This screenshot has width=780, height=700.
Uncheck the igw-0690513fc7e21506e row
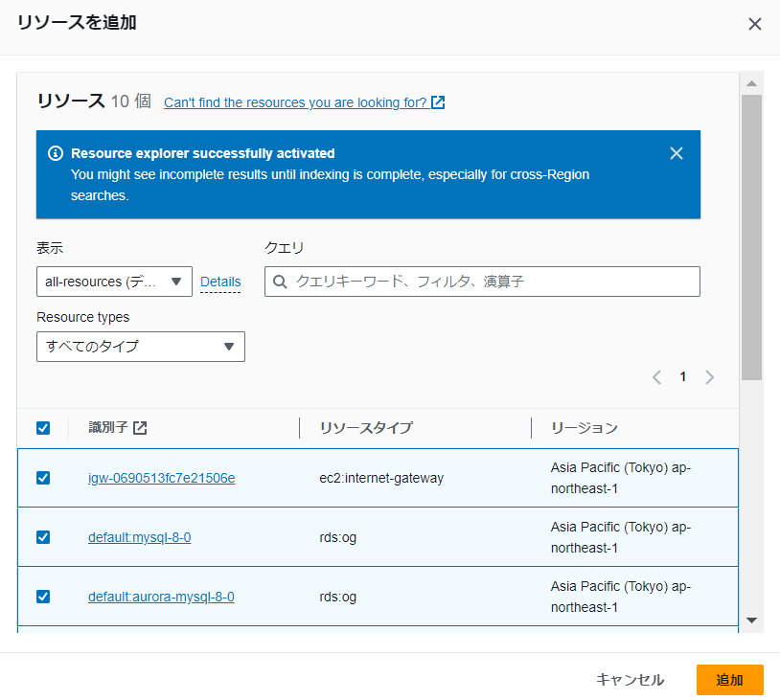tap(42, 477)
